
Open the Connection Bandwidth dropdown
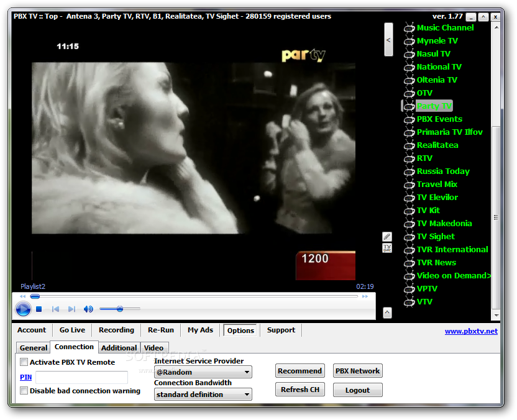(203, 395)
